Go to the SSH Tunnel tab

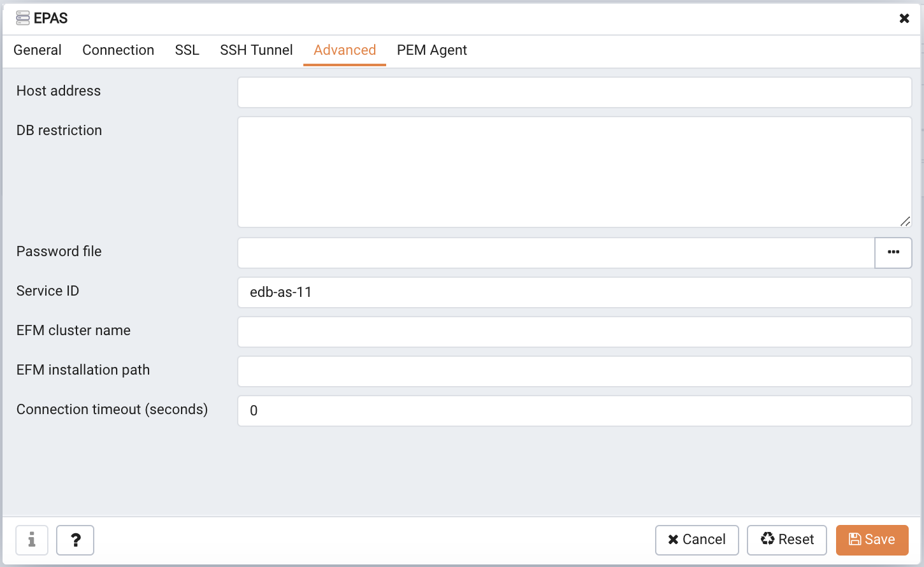[x=256, y=50]
